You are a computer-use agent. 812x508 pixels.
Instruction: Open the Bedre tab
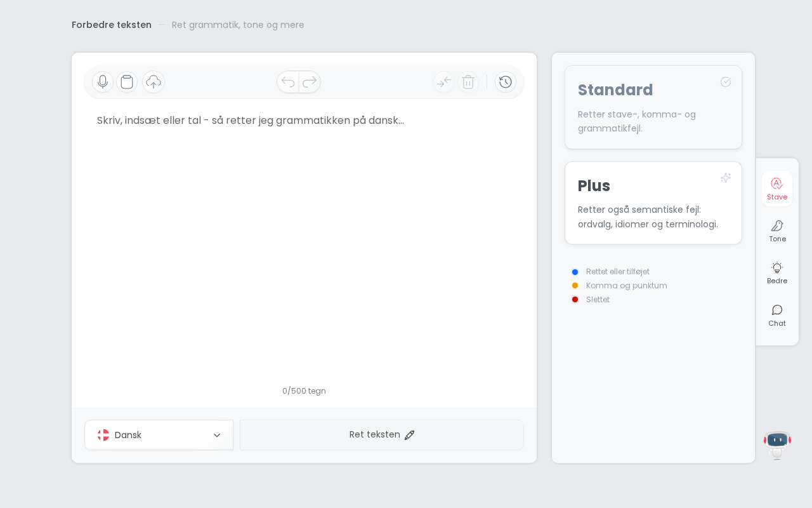point(777,272)
